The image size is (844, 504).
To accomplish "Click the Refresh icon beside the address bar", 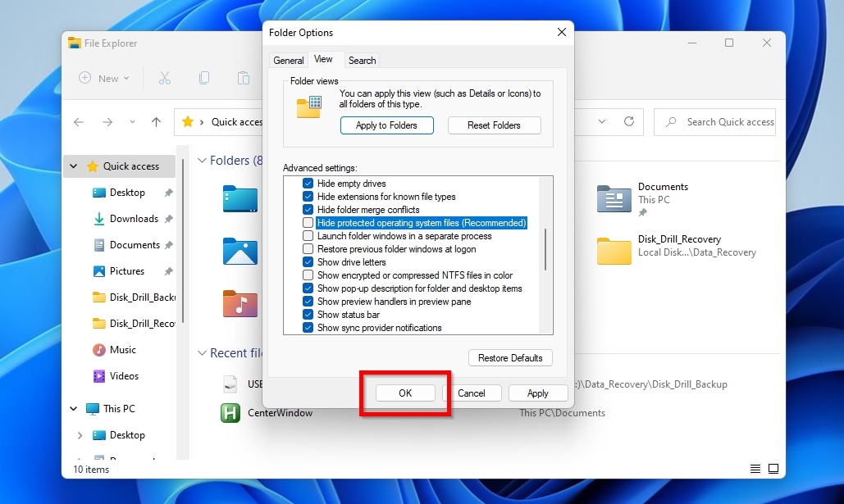I will (628, 121).
